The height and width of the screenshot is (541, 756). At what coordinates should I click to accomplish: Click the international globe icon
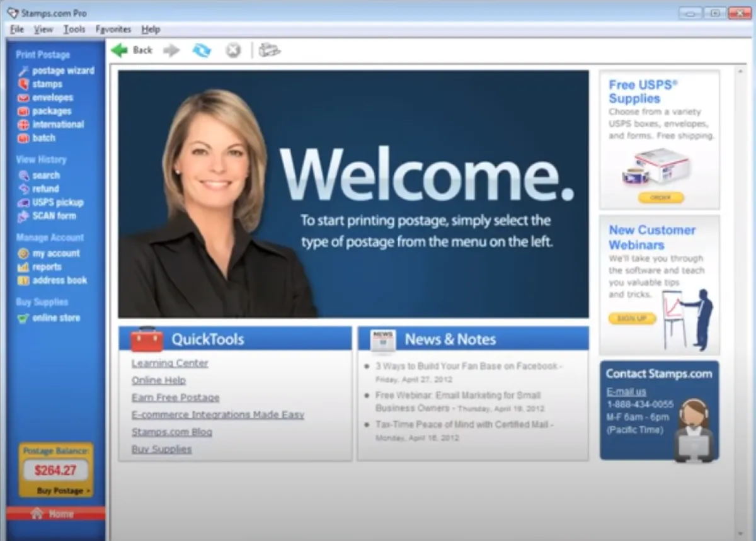pyautogui.click(x=23, y=125)
